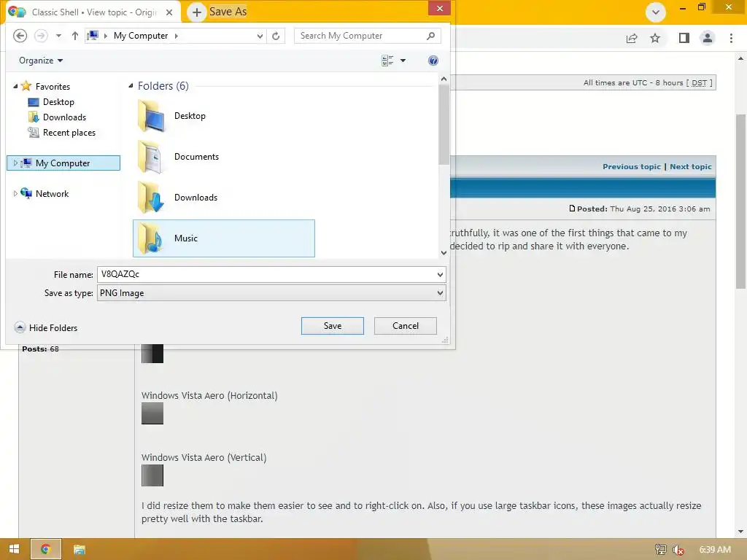The height and width of the screenshot is (560, 747).
Task: Click the browser page scrollbar thumb
Action: [x=740, y=201]
